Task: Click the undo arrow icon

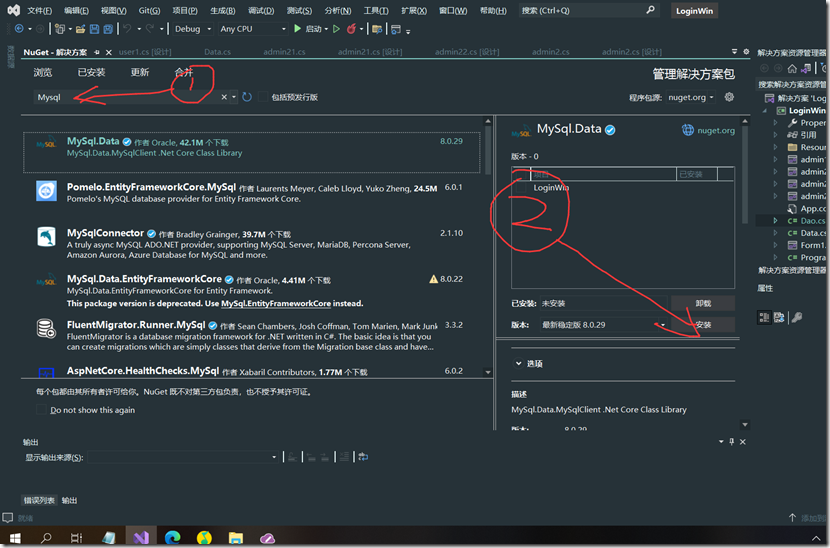Action: pyautogui.click(x=127, y=29)
